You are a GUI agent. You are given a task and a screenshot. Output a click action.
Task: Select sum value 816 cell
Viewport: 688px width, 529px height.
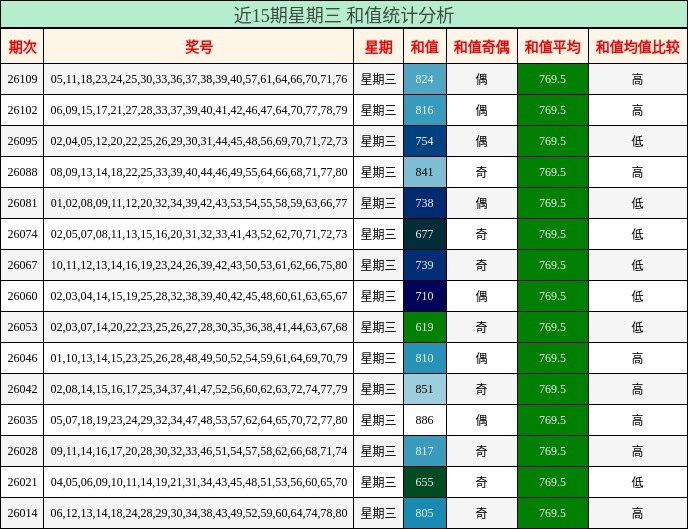point(425,110)
